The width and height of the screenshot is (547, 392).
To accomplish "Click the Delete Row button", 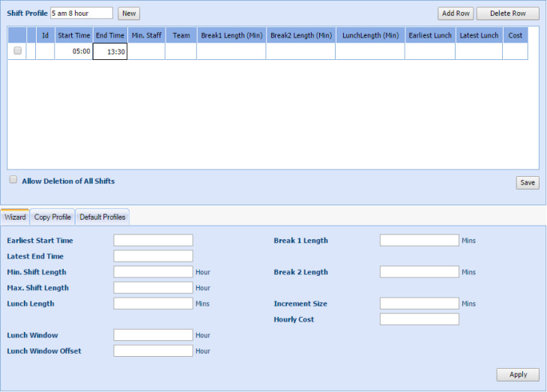I will [x=507, y=13].
